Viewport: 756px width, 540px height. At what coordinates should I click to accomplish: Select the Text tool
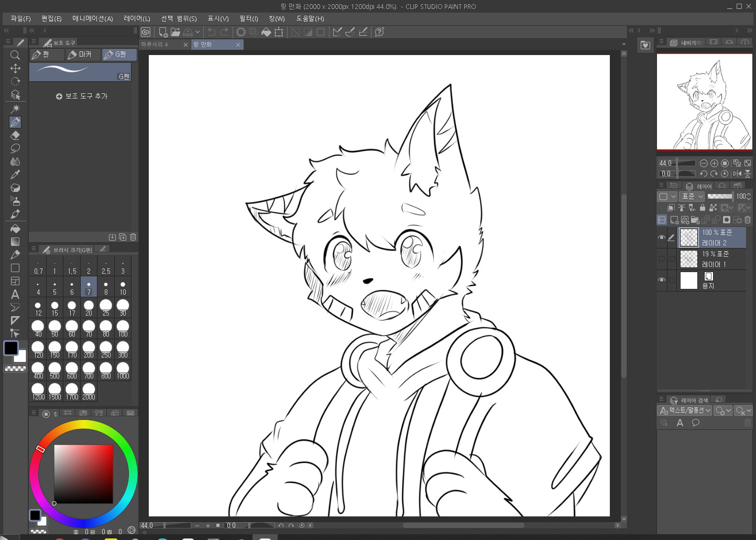click(x=15, y=294)
